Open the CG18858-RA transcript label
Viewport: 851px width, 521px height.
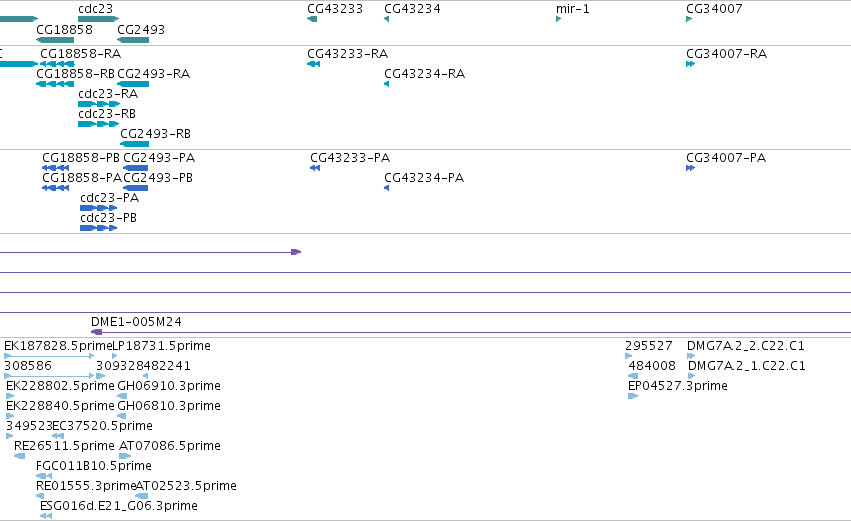[81, 54]
